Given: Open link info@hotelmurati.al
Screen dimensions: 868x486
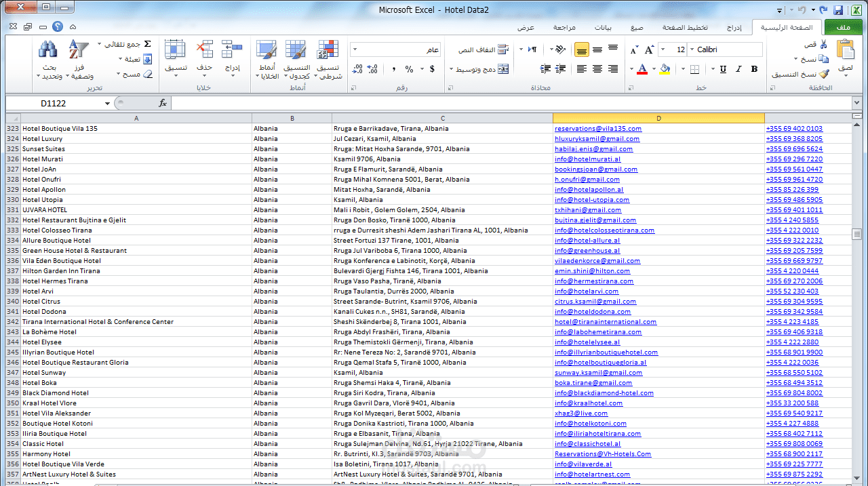Looking at the screenshot, I should 587,159.
